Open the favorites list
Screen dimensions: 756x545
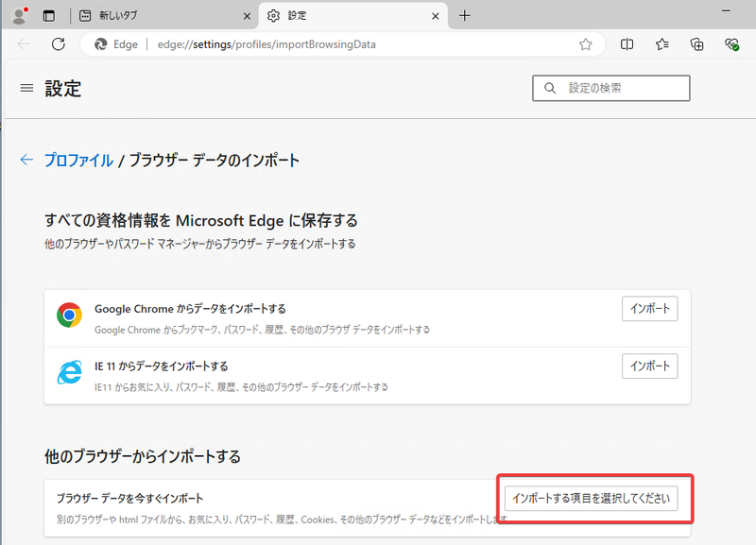(x=662, y=44)
